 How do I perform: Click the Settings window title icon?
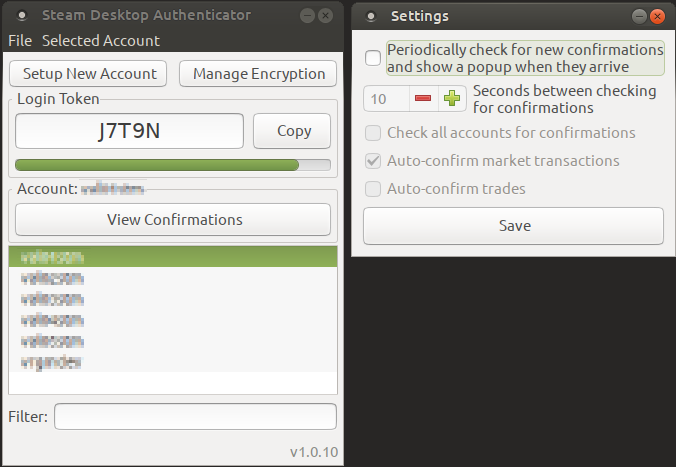pyautogui.click(x=371, y=17)
